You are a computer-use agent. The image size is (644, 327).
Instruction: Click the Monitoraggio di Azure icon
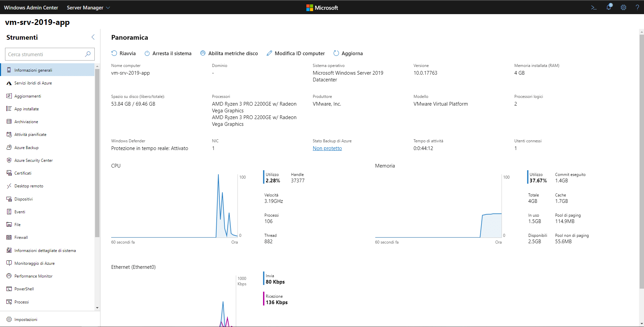click(9, 263)
